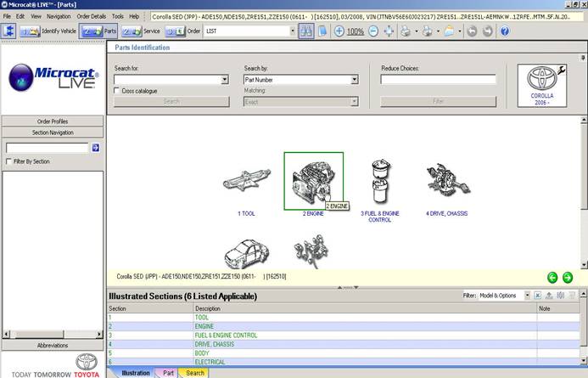588x378 pixels.
Task: Click the Section Navigation button
Action: [53, 133]
